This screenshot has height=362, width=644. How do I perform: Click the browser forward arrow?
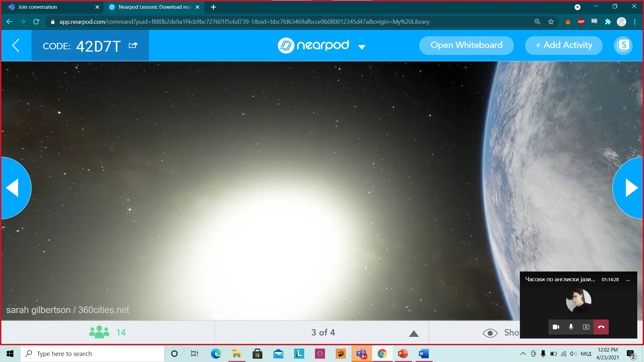[x=23, y=22]
